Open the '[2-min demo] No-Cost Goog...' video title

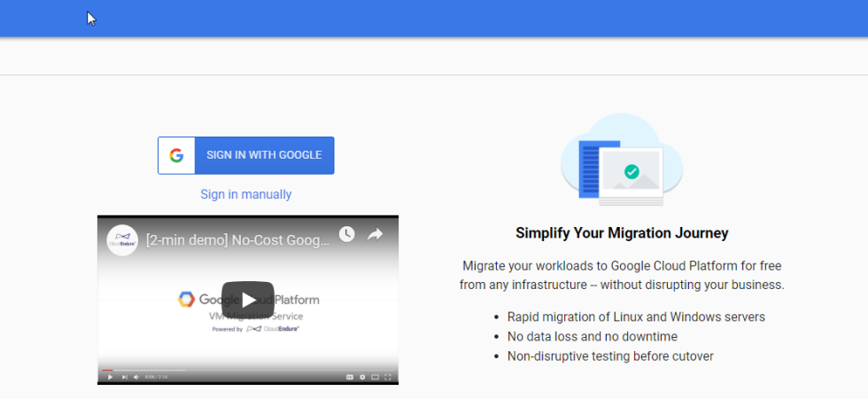point(237,240)
